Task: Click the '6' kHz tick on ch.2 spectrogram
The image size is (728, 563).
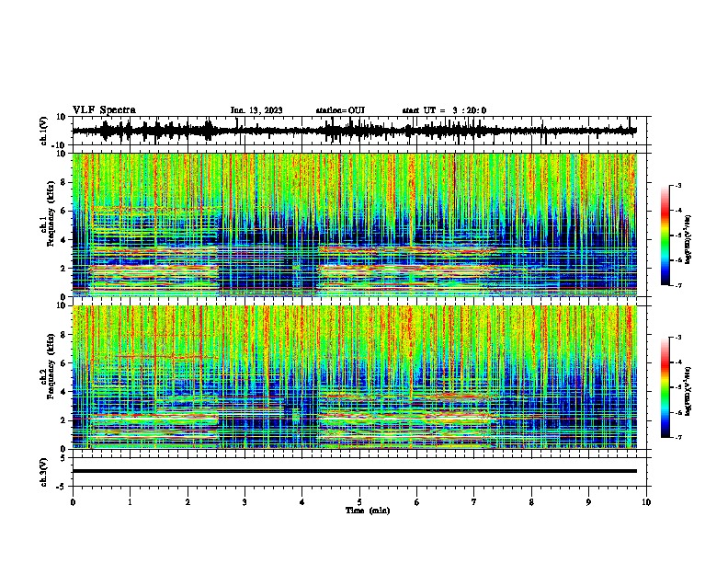Action: [x=64, y=363]
